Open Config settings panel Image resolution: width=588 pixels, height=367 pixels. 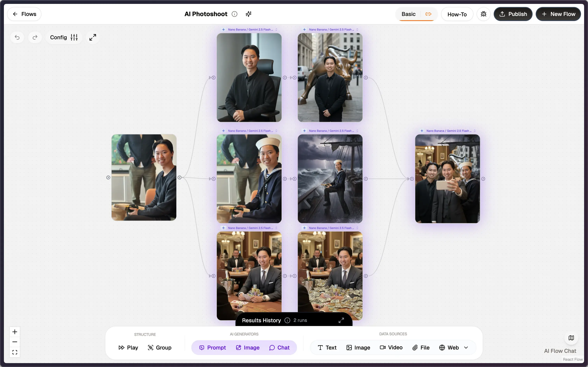click(64, 37)
